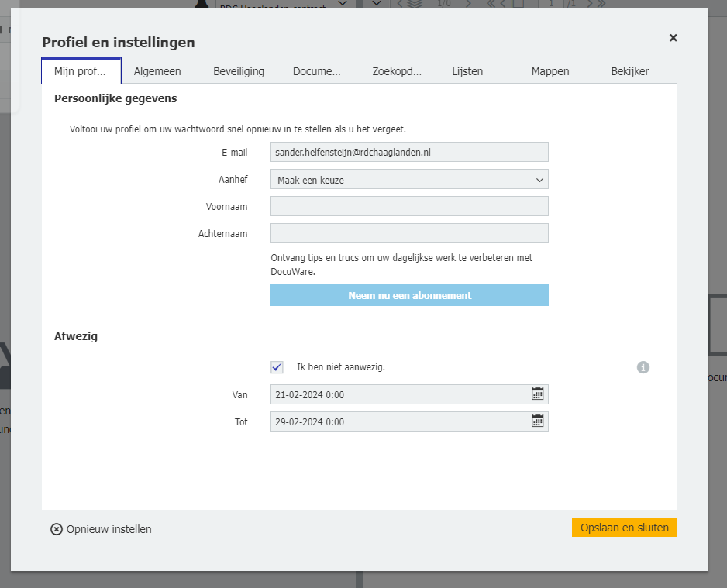Open the Beveiliging tab

pyautogui.click(x=239, y=71)
